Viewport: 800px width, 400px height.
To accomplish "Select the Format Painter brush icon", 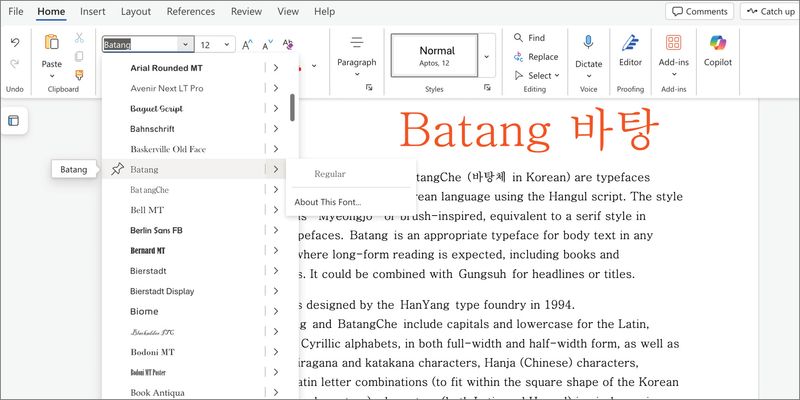I will coord(79,74).
